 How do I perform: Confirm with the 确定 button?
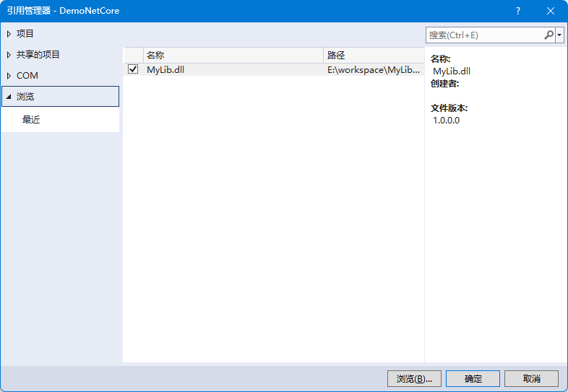click(x=473, y=379)
